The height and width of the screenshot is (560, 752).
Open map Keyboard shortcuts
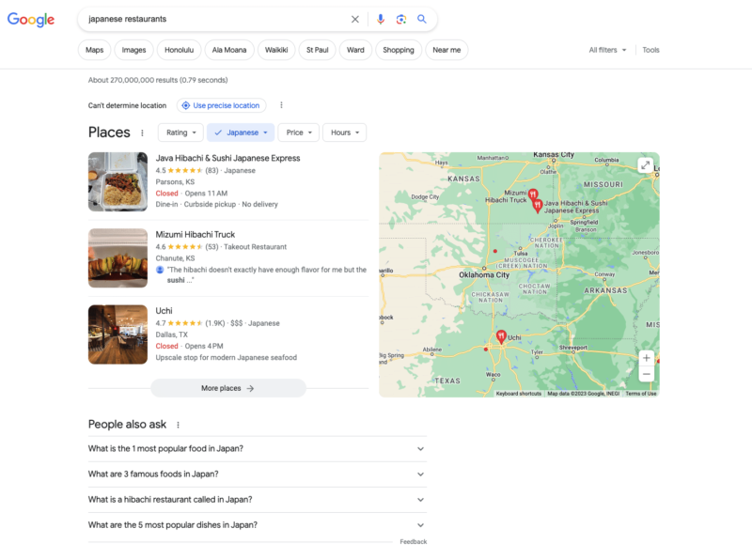pyautogui.click(x=519, y=394)
